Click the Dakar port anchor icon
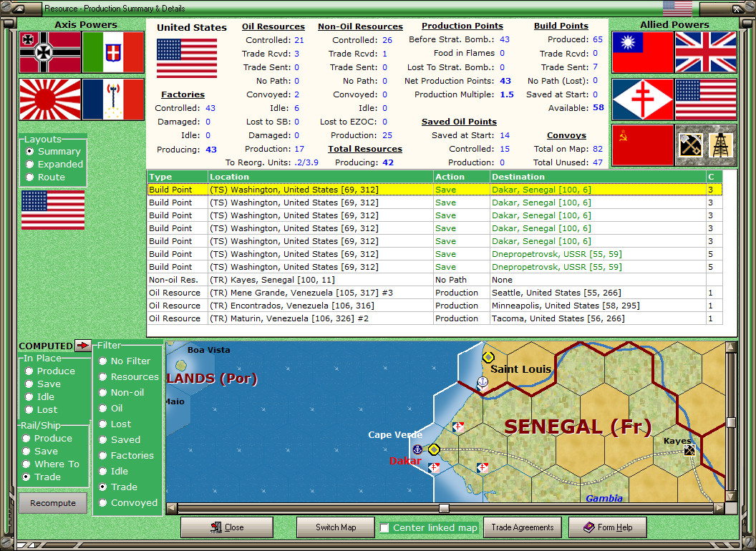This screenshot has width=756, height=551. pyautogui.click(x=417, y=449)
